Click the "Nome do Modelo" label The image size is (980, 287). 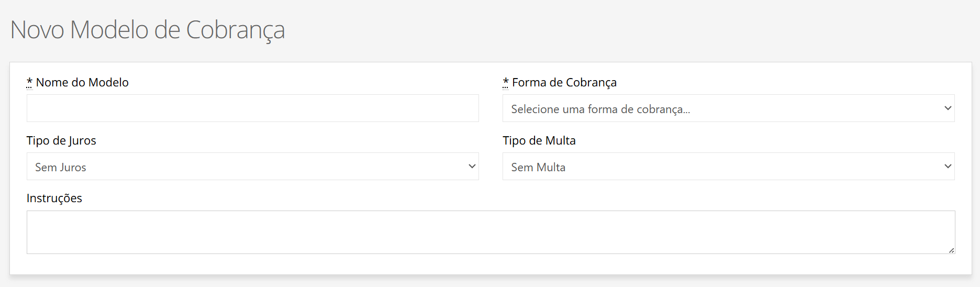tap(82, 82)
